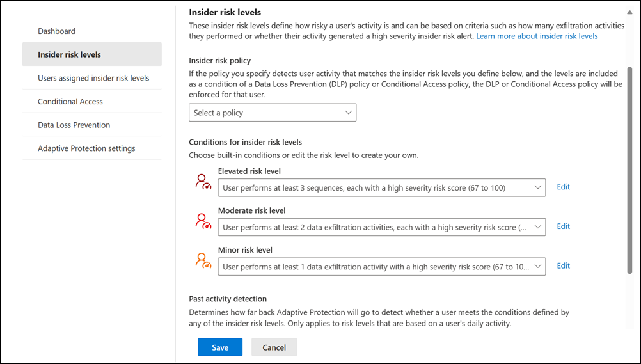
Task: Open the Conditional Access page
Action: pos(70,102)
